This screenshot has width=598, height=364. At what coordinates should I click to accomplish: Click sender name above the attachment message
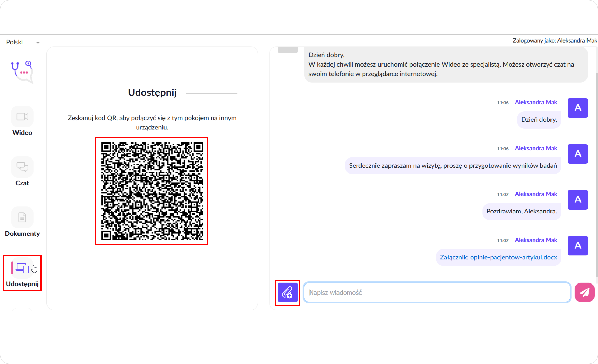[536, 240]
